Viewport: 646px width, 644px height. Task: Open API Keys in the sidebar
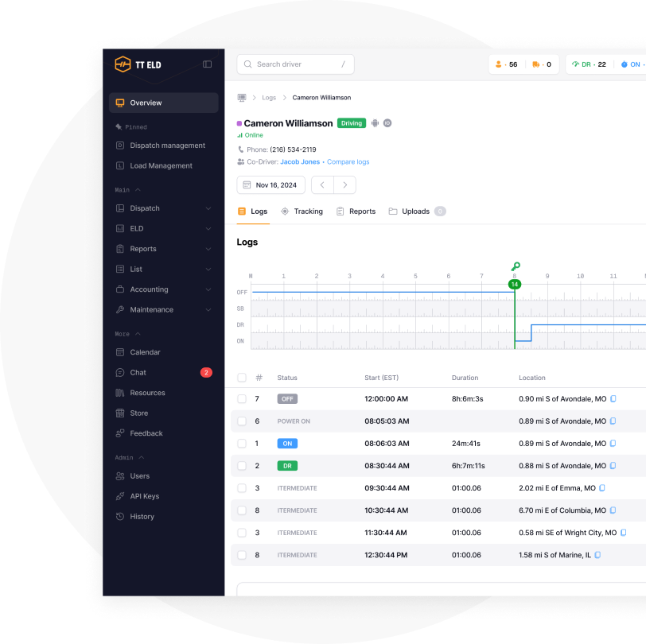point(144,496)
